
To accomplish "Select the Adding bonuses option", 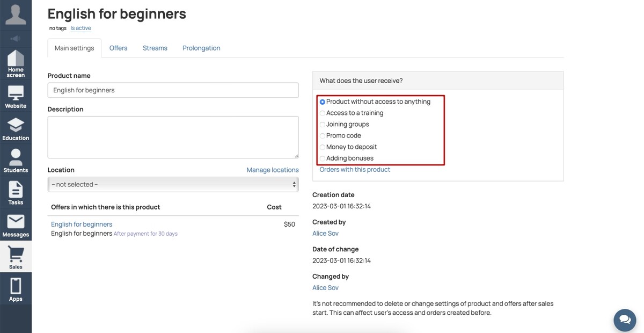I will [323, 158].
